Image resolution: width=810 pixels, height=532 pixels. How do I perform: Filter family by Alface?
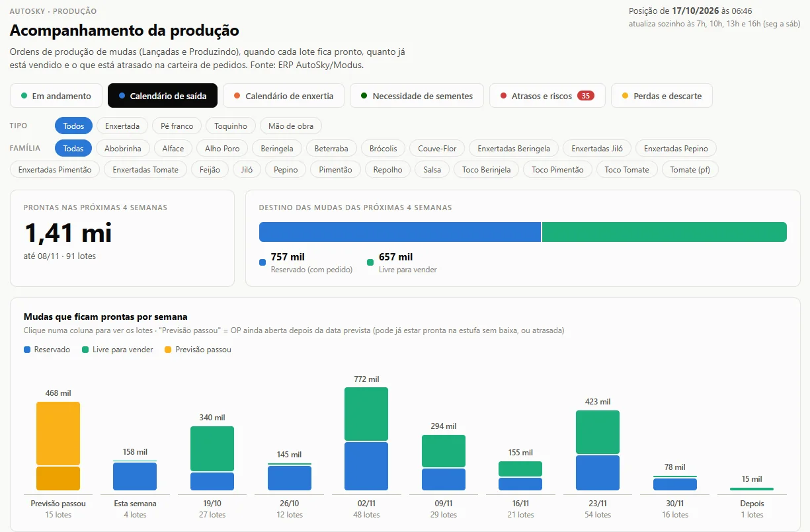173,148
